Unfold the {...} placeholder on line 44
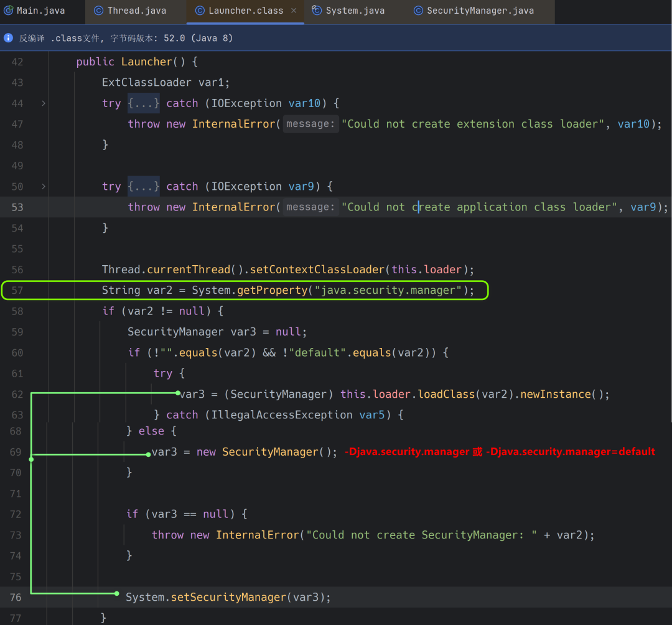 tap(144, 103)
